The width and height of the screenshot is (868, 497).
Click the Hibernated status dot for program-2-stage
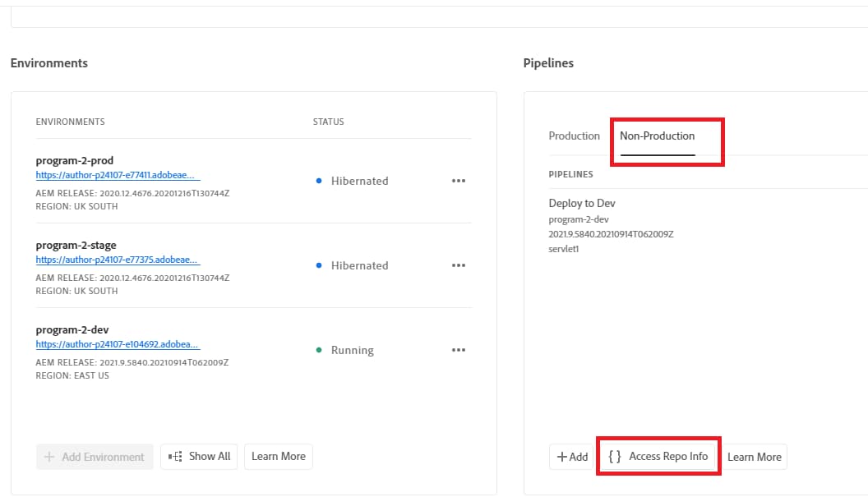click(319, 265)
